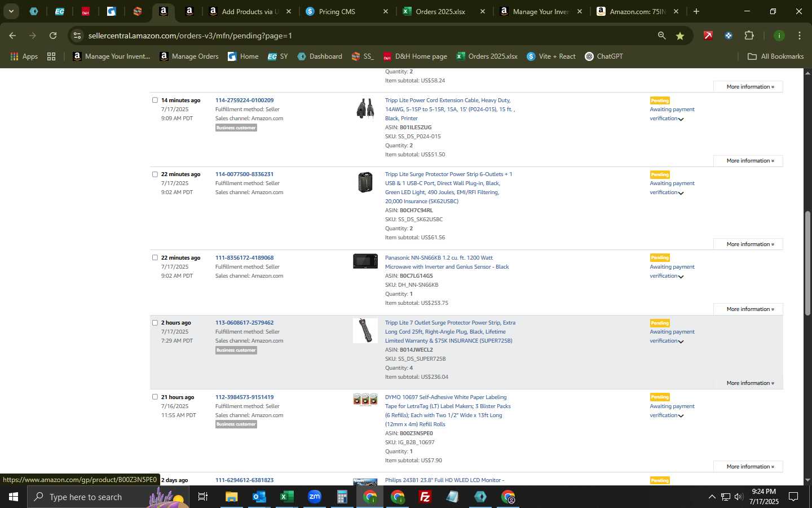Screen dimensions: 812x508
Task: Open Outlook from taskbar
Action: click(x=259, y=497)
